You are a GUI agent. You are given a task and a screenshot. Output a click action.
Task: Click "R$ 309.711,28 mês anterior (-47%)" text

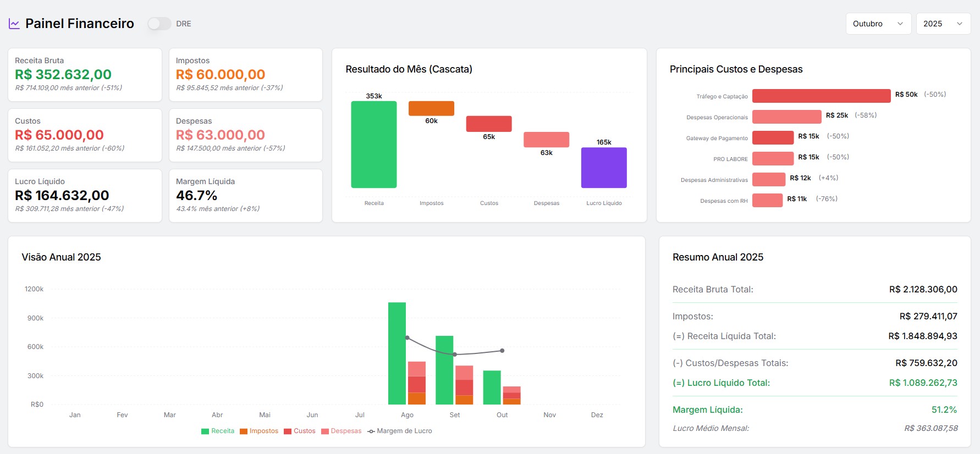(x=69, y=209)
